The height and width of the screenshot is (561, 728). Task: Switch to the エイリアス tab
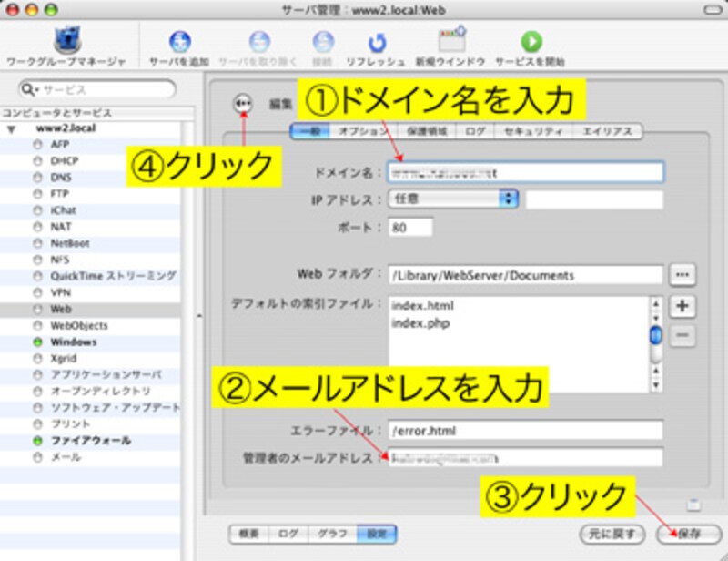[609, 131]
